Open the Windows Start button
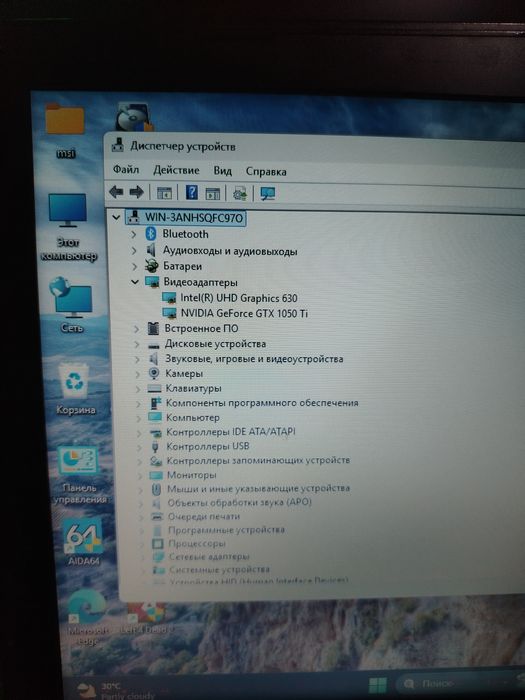The width and height of the screenshot is (525, 700). coord(378,685)
